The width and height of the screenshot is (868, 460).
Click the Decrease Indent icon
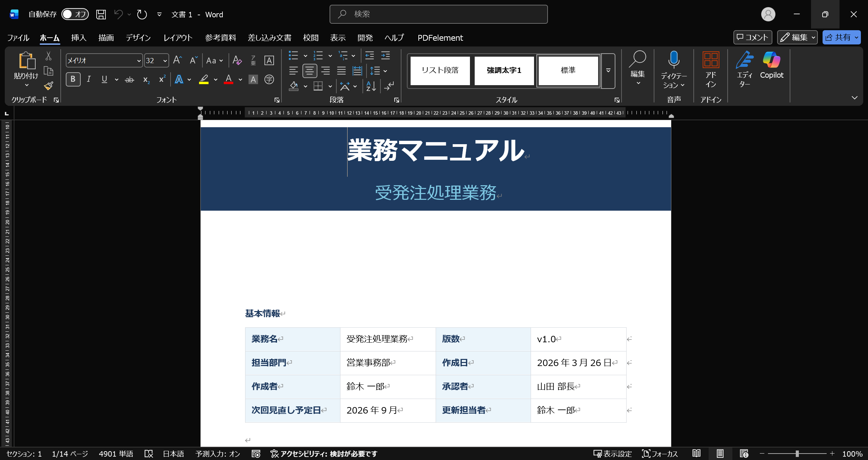(x=370, y=55)
